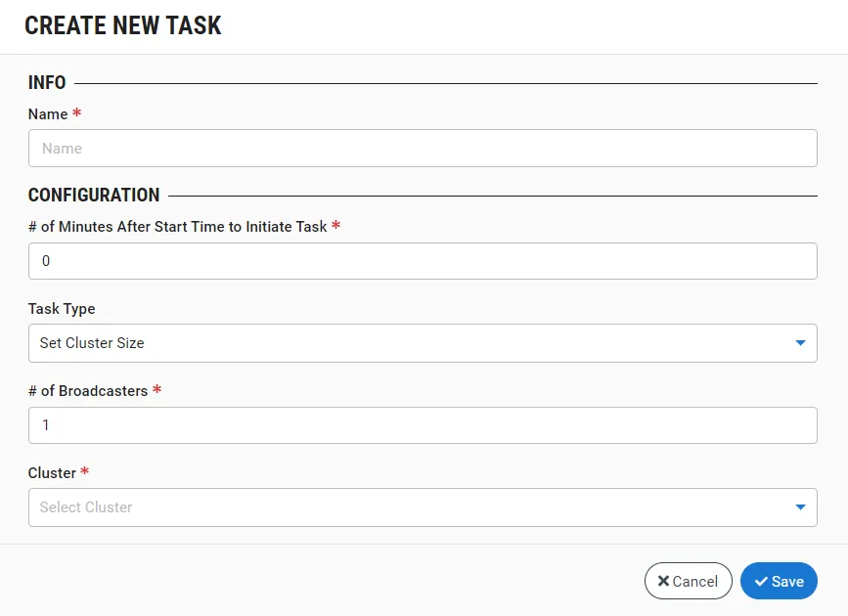The height and width of the screenshot is (616, 848).
Task: Save the new task
Action: 779,581
